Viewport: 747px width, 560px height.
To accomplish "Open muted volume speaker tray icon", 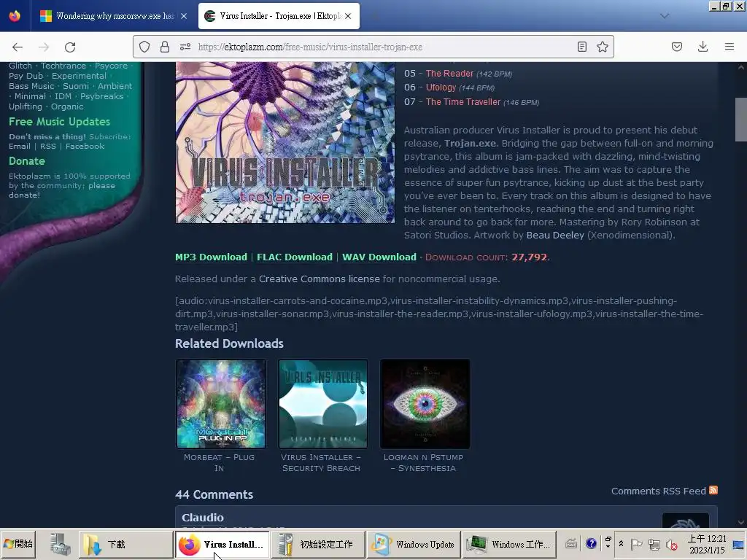I will [672, 544].
